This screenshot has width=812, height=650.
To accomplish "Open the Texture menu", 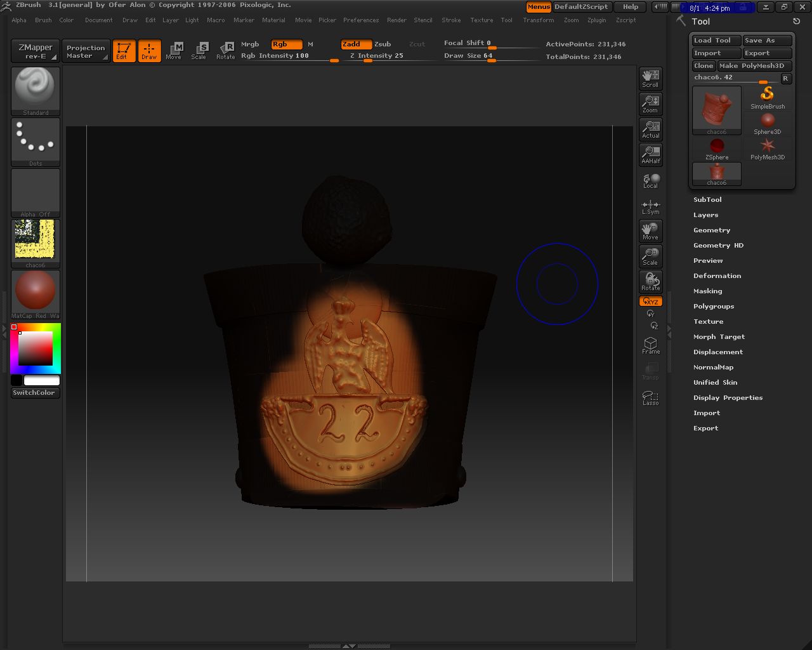I will (x=481, y=20).
